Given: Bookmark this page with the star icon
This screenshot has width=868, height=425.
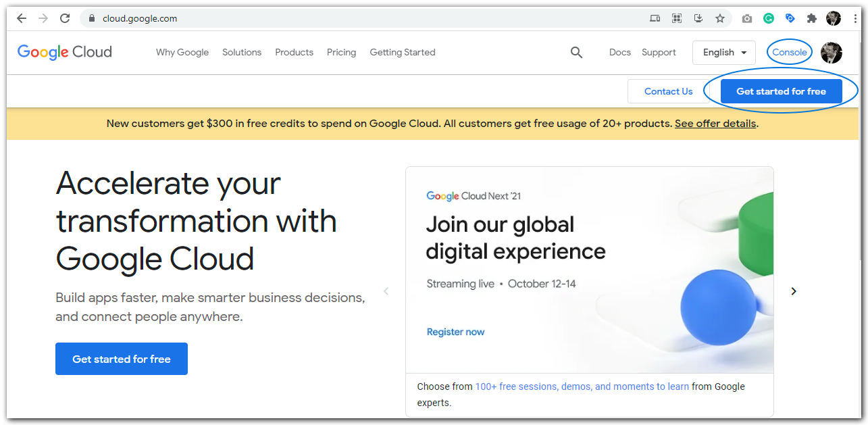Looking at the screenshot, I should click(720, 18).
